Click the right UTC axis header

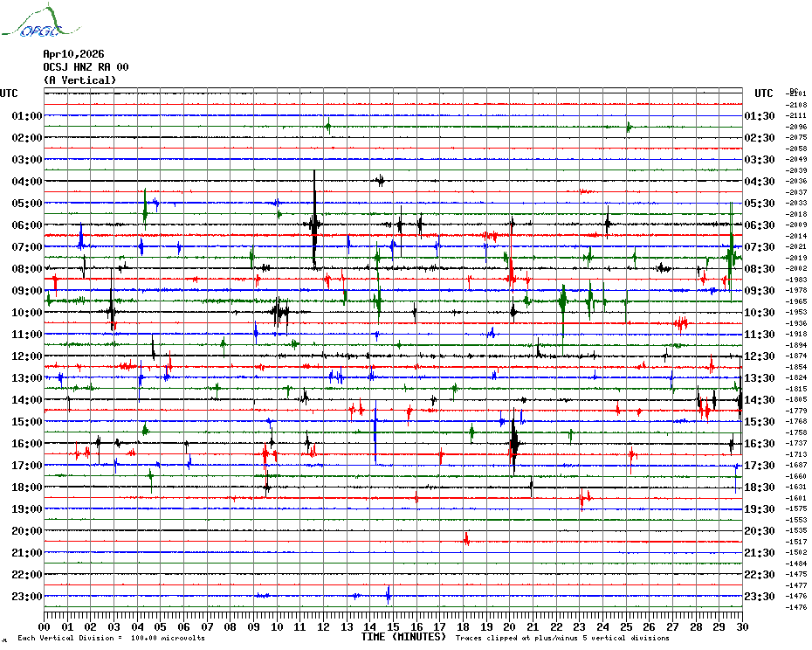763,93
